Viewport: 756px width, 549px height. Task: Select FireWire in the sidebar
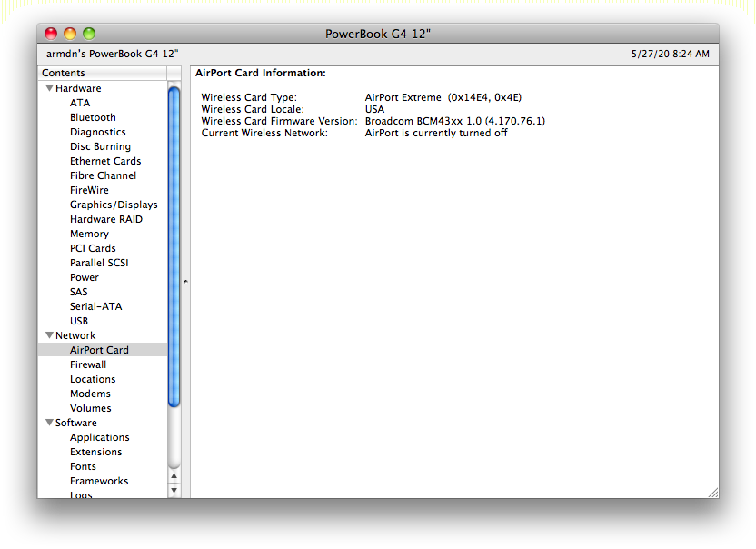click(89, 190)
